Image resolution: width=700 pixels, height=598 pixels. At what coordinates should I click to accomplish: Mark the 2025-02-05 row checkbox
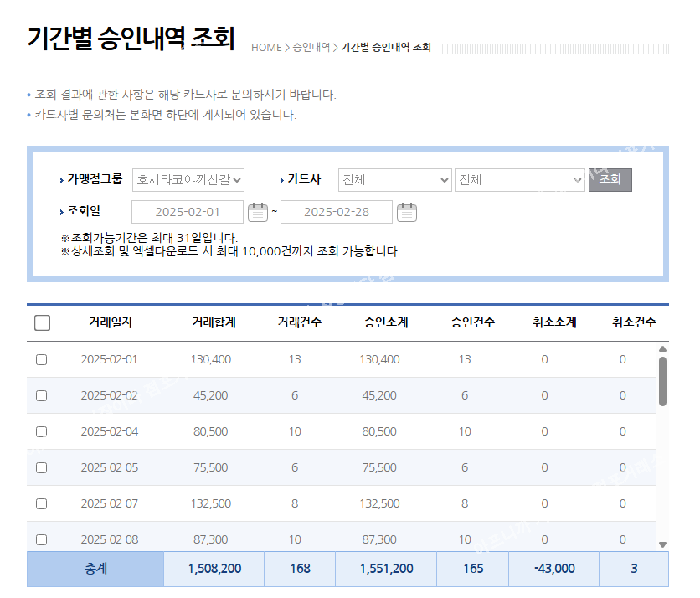pyautogui.click(x=42, y=467)
